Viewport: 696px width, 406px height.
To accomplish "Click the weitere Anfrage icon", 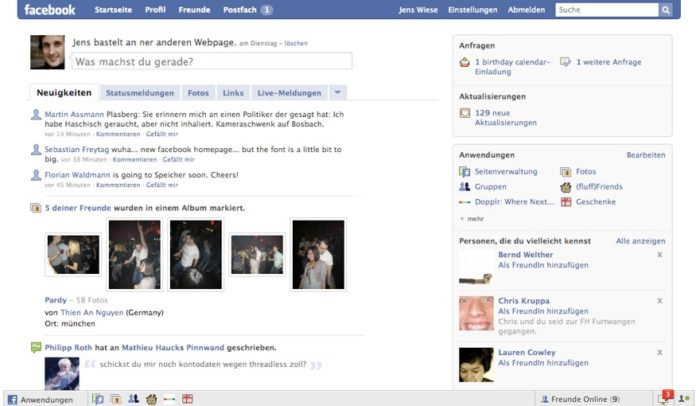I will coord(565,62).
